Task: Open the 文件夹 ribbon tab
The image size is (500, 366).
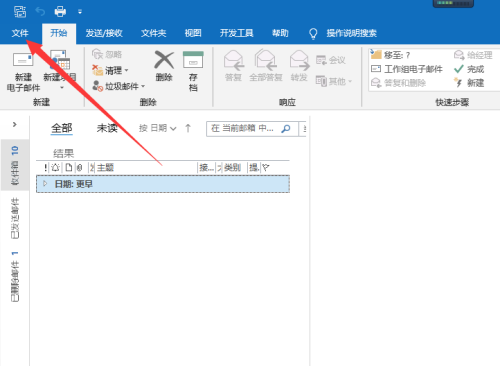Action: pos(153,33)
